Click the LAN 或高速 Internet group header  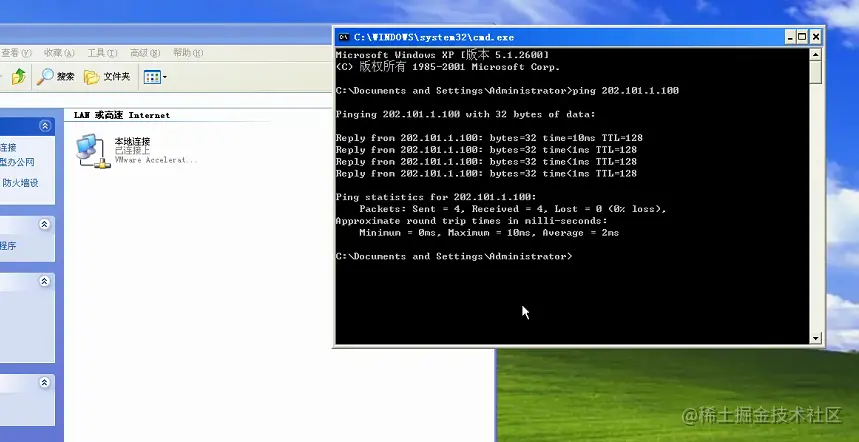[x=122, y=115]
